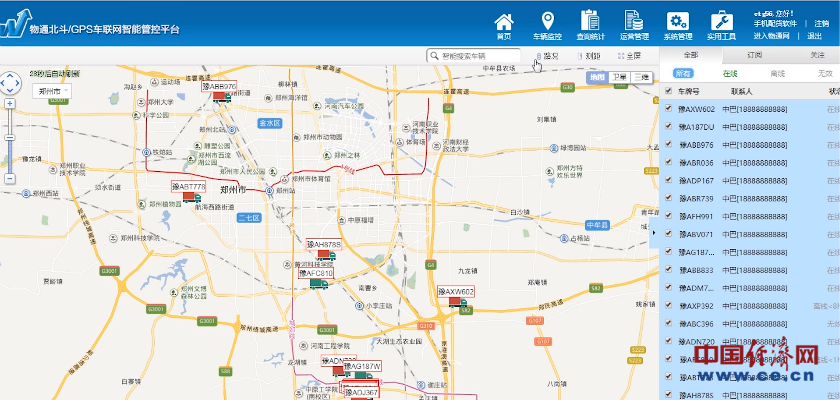Click the 郑州西站 station map icon

tap(26, 193)
